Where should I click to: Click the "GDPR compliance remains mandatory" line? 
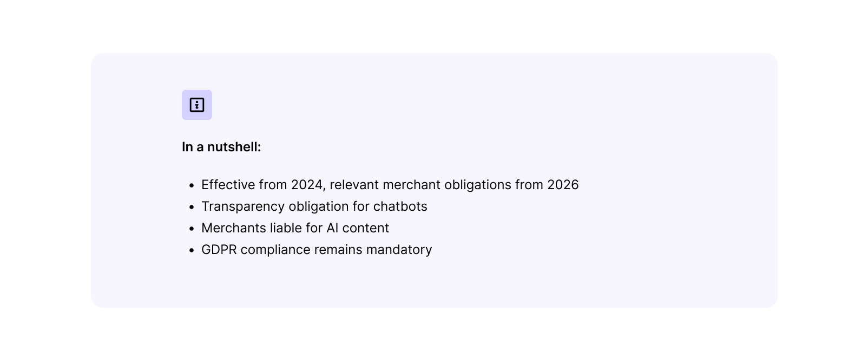(x=317, y=250)
